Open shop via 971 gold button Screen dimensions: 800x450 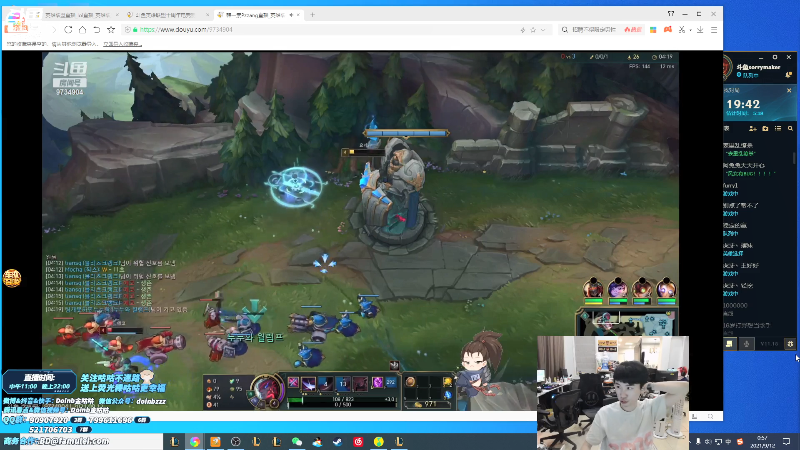click(x=428, y=404)
